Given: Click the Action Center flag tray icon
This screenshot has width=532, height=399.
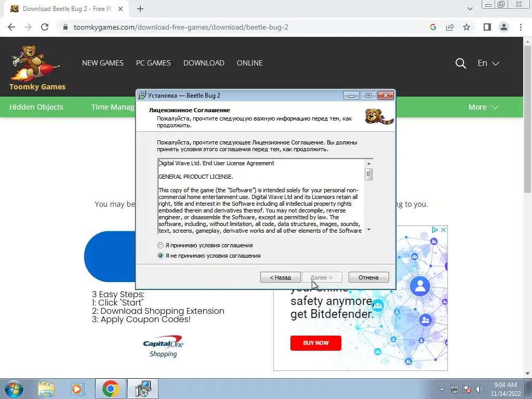Looking at the screenshot, I should coord(467,389).
